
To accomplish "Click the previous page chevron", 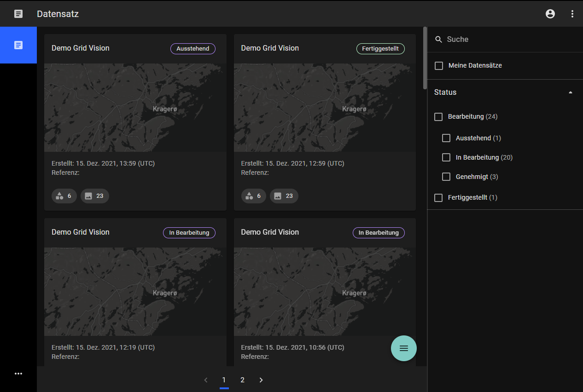I will (x=206, y=380).
